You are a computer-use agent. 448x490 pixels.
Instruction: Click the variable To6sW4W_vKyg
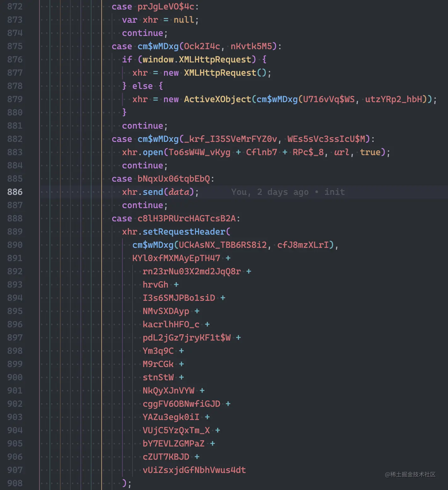click(199, 152)
